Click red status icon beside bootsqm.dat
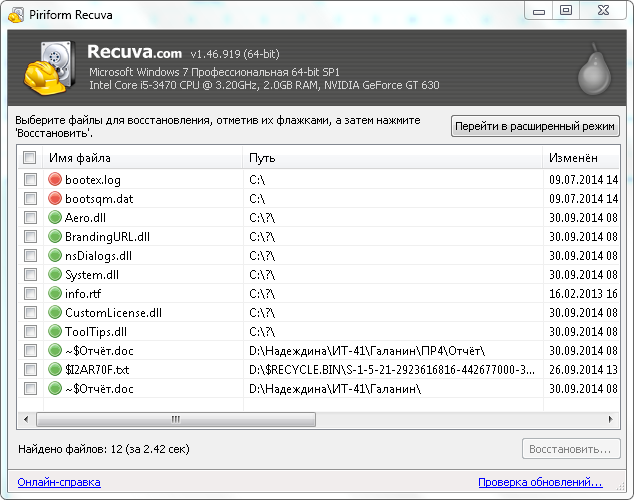 pos(55,199)
